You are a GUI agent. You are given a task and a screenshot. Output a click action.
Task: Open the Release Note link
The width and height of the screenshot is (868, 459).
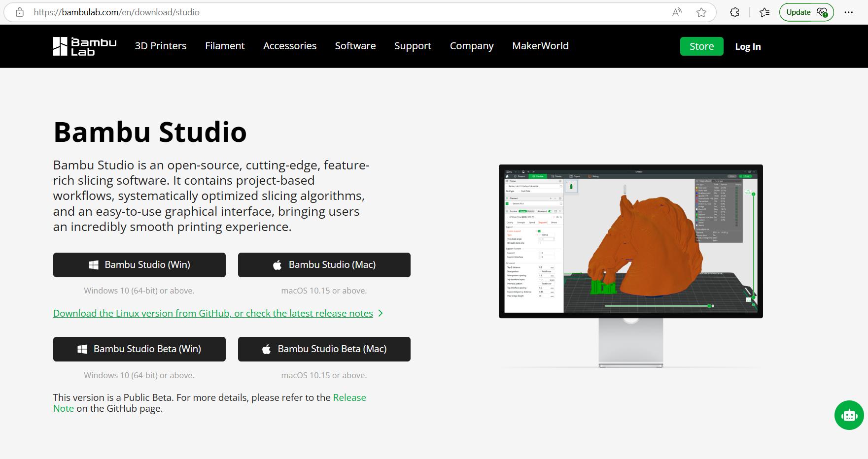tap(349, 397)
